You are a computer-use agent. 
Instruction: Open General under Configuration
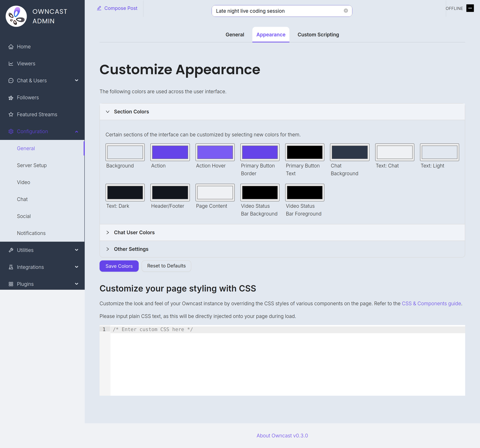pos(42,148)
